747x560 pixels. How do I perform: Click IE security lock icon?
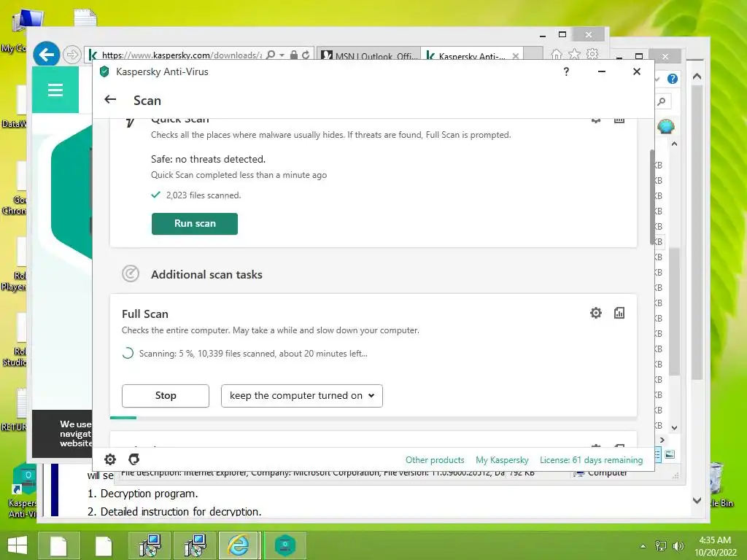(294, 55)
